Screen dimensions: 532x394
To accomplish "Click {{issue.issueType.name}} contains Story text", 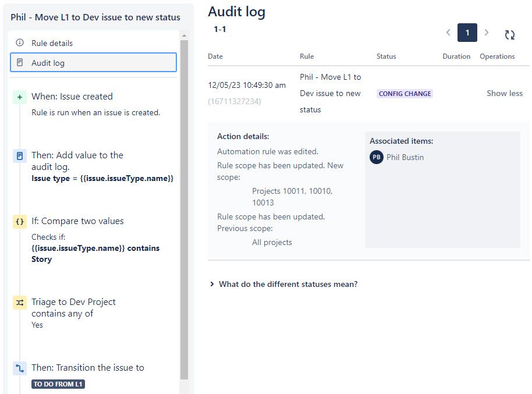I will pyautogui.click(x=95, y=254).
